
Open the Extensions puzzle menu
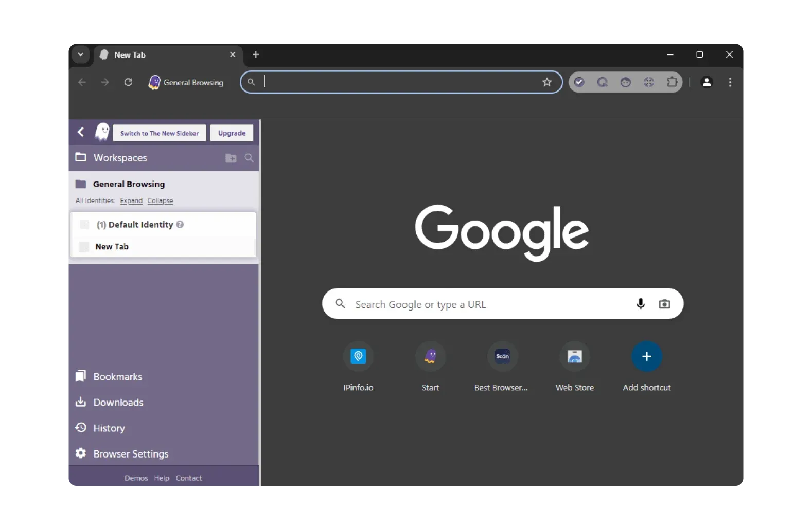672,82
